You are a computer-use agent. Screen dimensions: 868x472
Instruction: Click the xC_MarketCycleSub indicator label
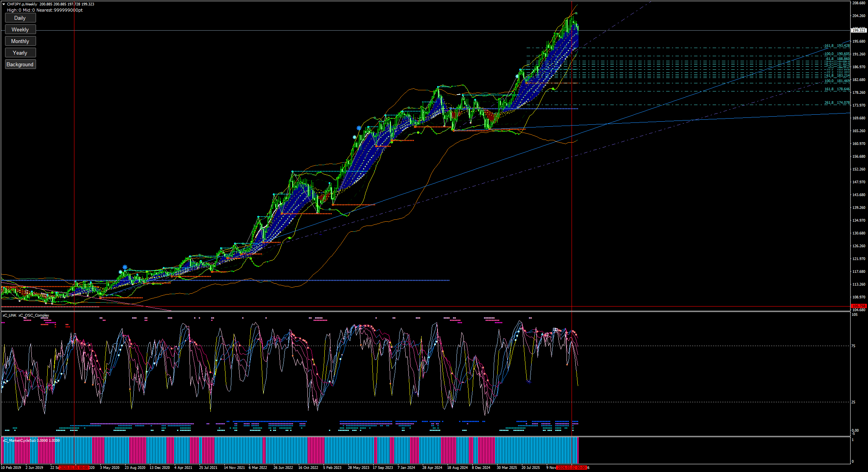19,441
